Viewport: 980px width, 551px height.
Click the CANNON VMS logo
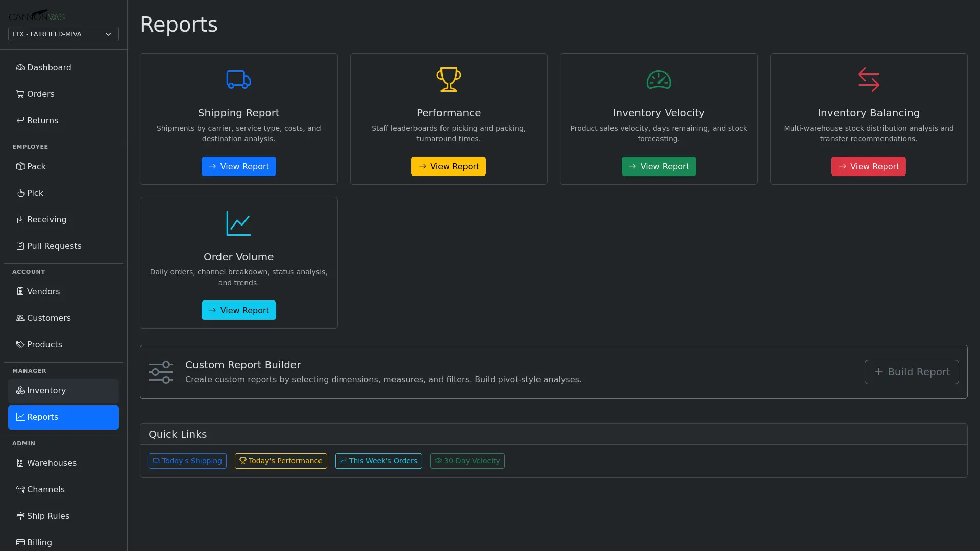(37, 15)
